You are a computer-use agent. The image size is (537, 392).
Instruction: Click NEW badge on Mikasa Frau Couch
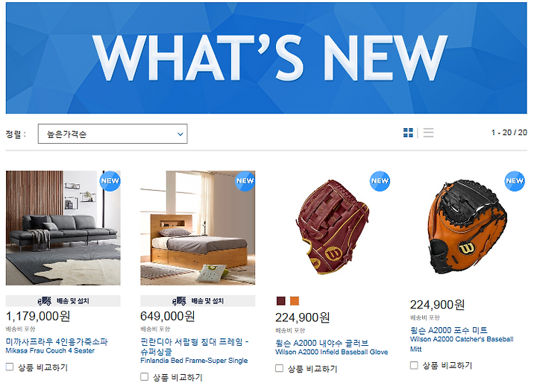(110, 180)
